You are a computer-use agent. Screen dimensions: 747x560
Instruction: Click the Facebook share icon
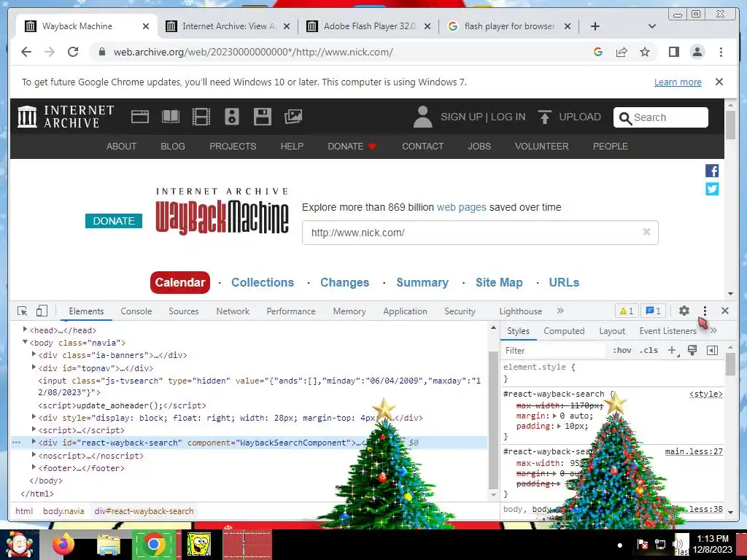tap(712, 171)
